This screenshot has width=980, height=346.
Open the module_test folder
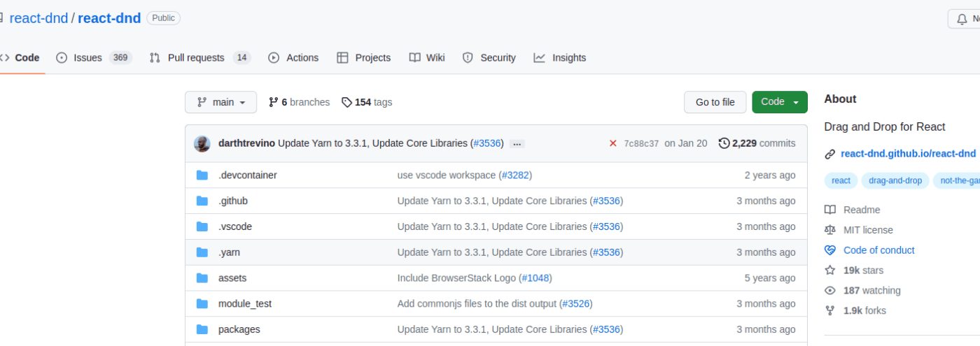pos(245,304)
